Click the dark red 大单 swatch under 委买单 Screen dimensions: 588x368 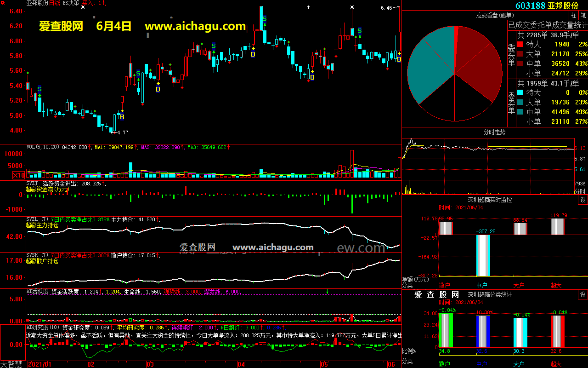tap(520, 54)
